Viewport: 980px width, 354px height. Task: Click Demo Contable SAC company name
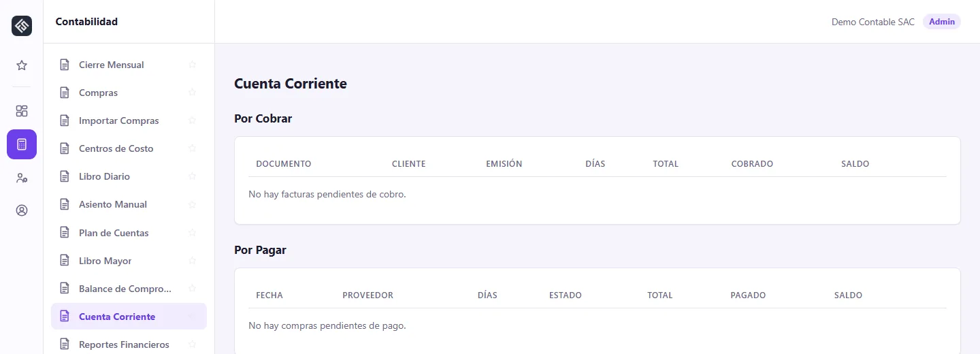coord(873,22)
